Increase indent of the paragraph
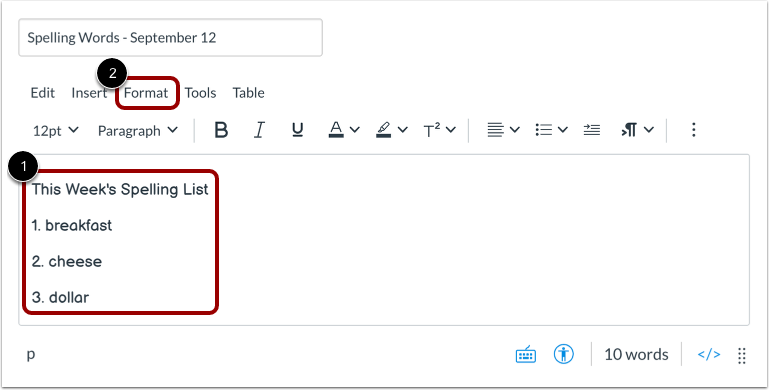The image size is (769, 390). point(591,130)
